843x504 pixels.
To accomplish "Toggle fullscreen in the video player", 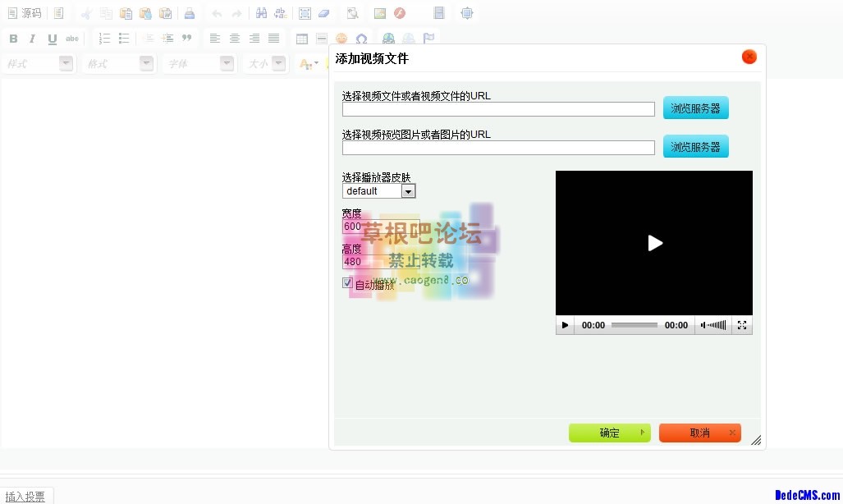I will click(x=742, y=326).
